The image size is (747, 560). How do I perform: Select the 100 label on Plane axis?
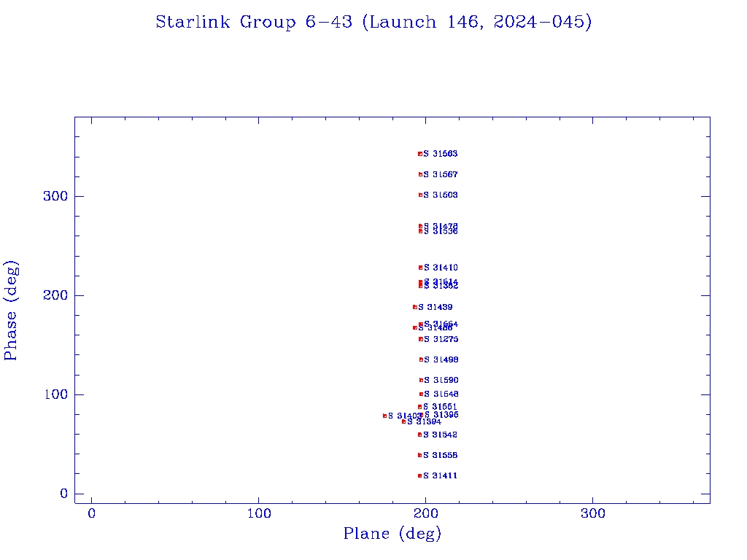pos(259,514)
